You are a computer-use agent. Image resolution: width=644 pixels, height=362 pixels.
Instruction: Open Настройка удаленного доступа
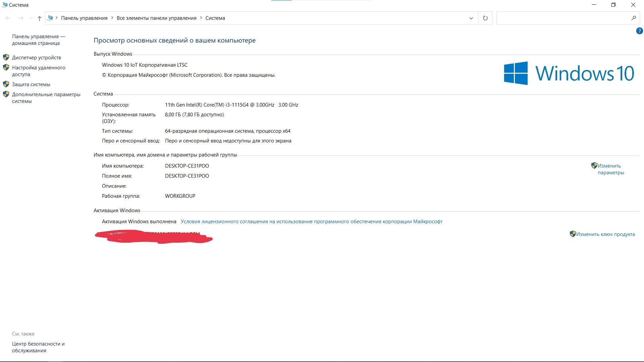[39, 71]
